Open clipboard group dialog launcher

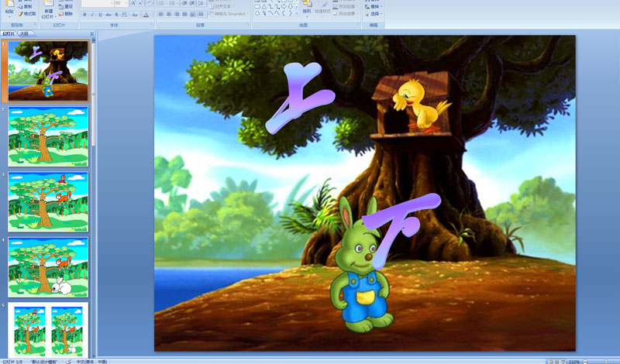point(36,25)
